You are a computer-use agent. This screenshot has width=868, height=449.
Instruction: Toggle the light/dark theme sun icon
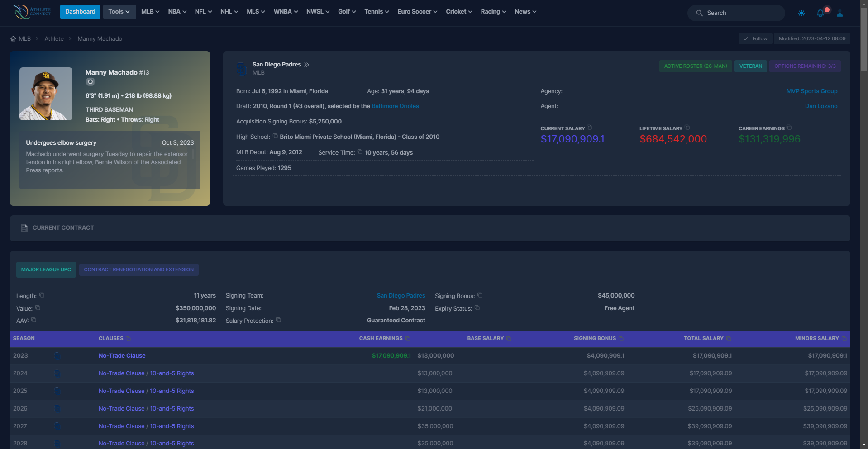pyautogui.click(x=801, y=13)
